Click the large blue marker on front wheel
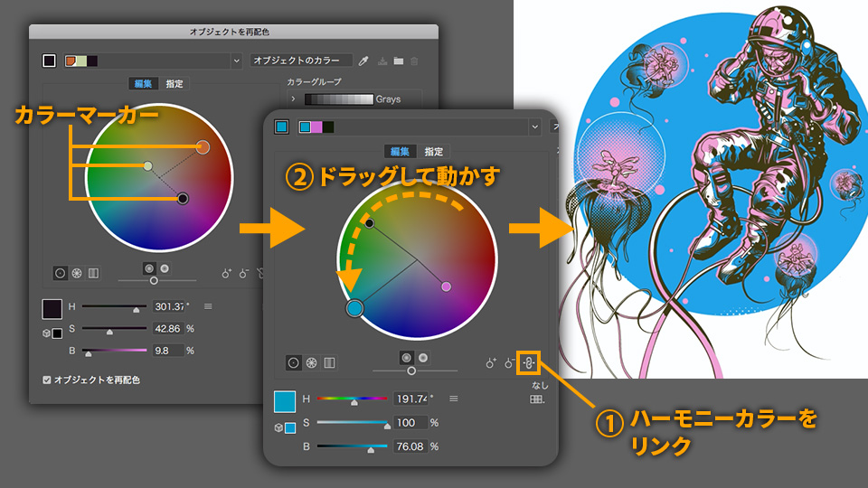Viewport: 868px width, 488px height. point(354,308)
